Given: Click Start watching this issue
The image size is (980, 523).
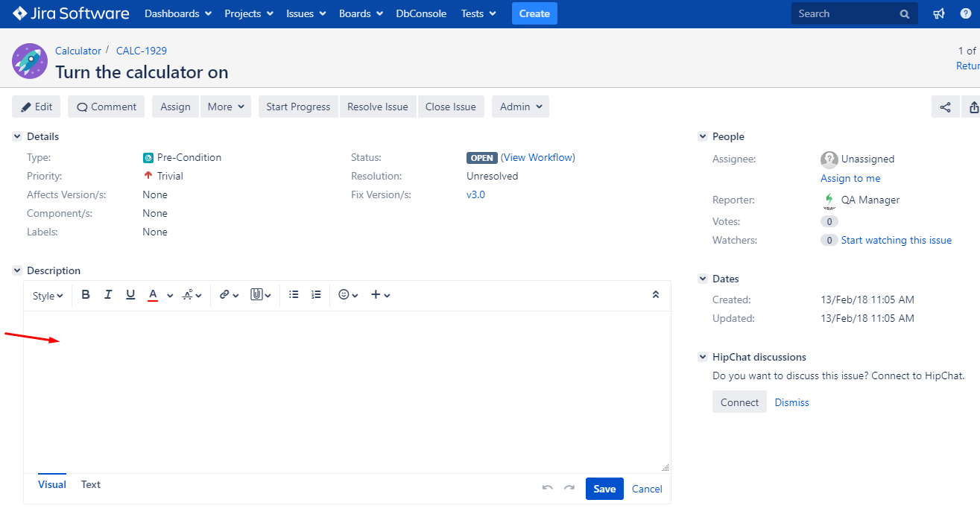Looking at the screenshot, I should [897, 240].
